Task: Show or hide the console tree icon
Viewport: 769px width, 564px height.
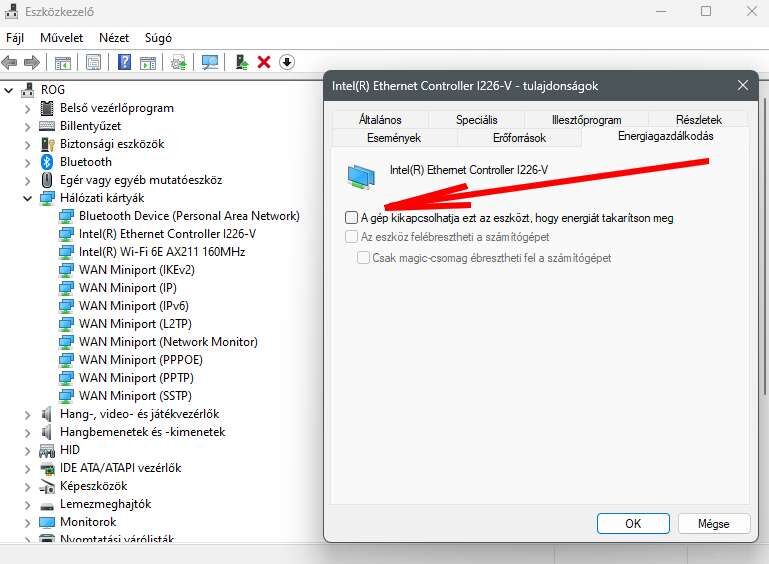Action: (63, 62)
